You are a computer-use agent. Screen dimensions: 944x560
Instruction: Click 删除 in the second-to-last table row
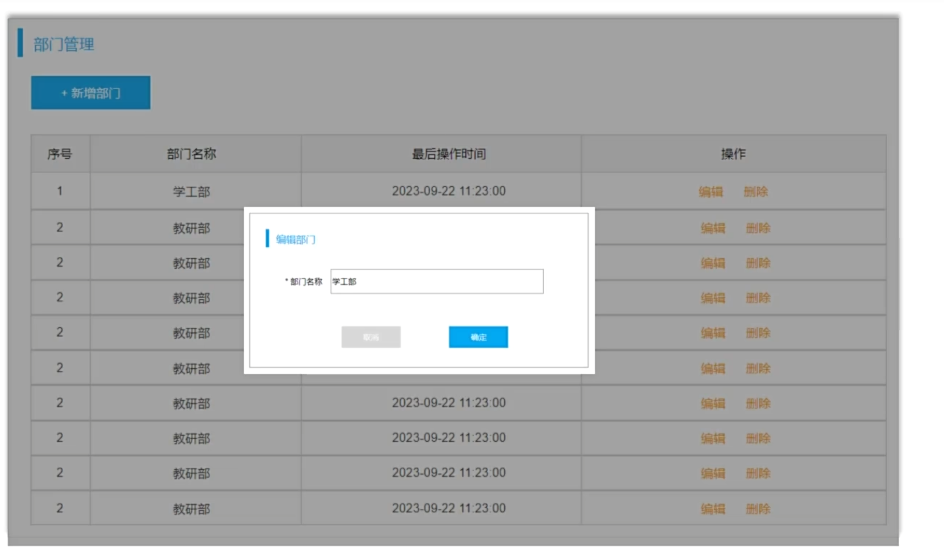(758, 474)
